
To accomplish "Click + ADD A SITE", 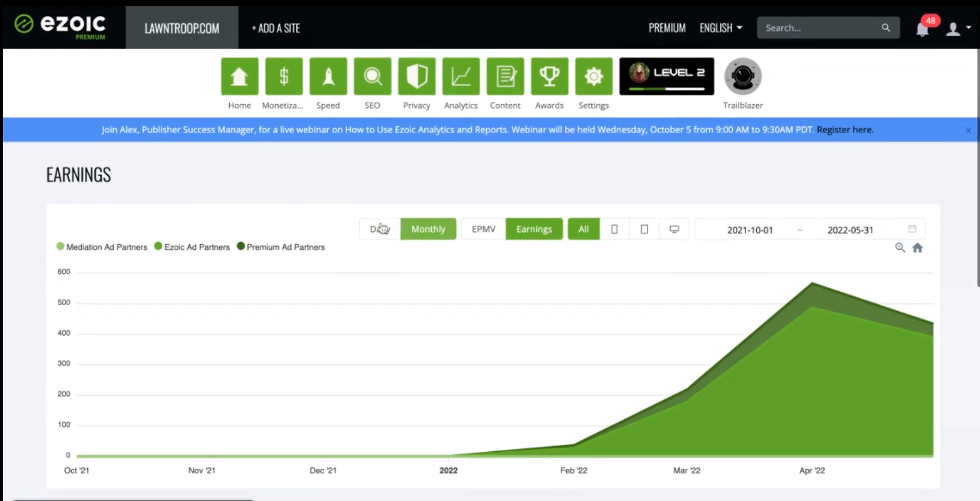I will coord(276,28).
